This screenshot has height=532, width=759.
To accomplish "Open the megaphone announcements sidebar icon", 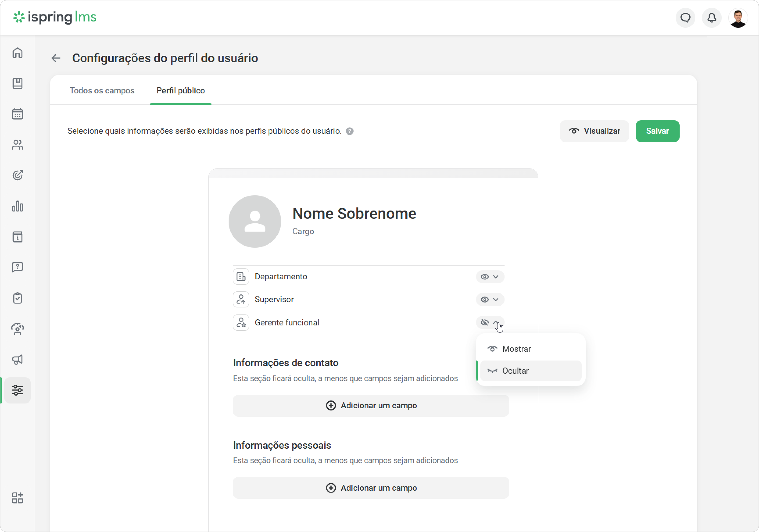I will [x=18, y=359].
